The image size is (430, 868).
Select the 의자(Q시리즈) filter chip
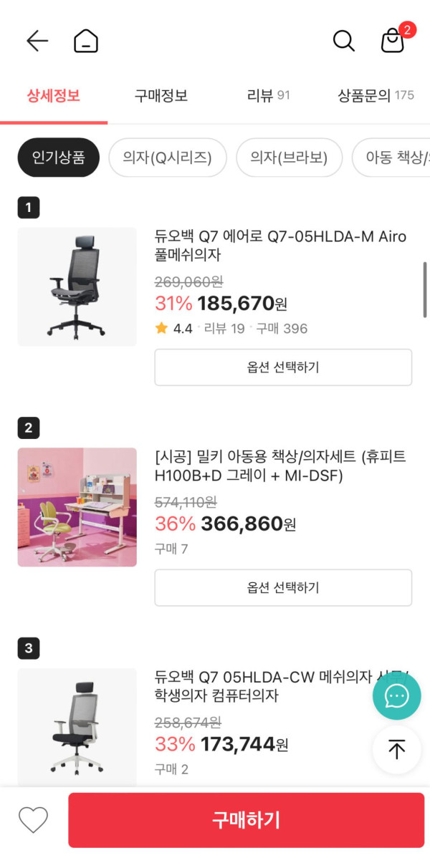[167, 158]
